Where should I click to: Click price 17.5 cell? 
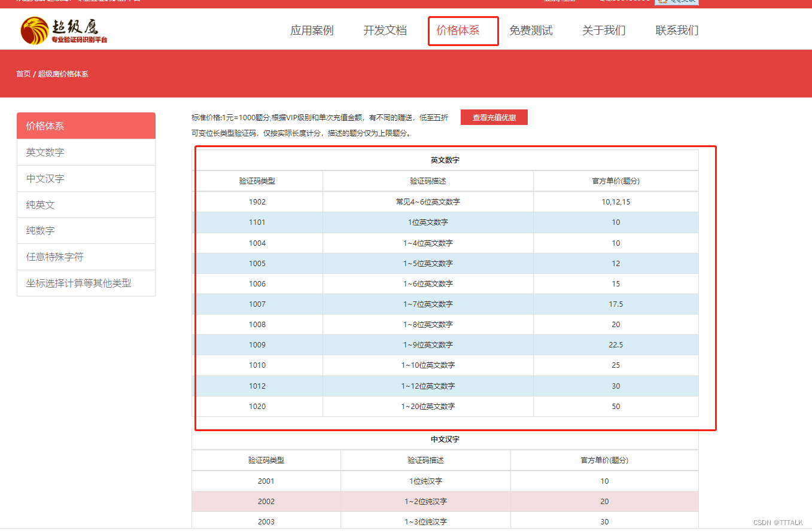point(616,304)
